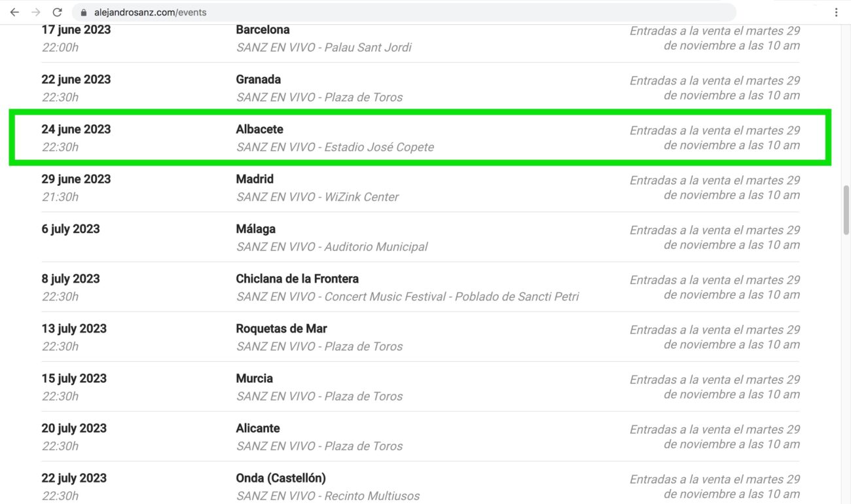Image resolution: width=851 pixels, height=504 pixels.
Task: Open the browser three-dot menu
Action: coord(836,12)
